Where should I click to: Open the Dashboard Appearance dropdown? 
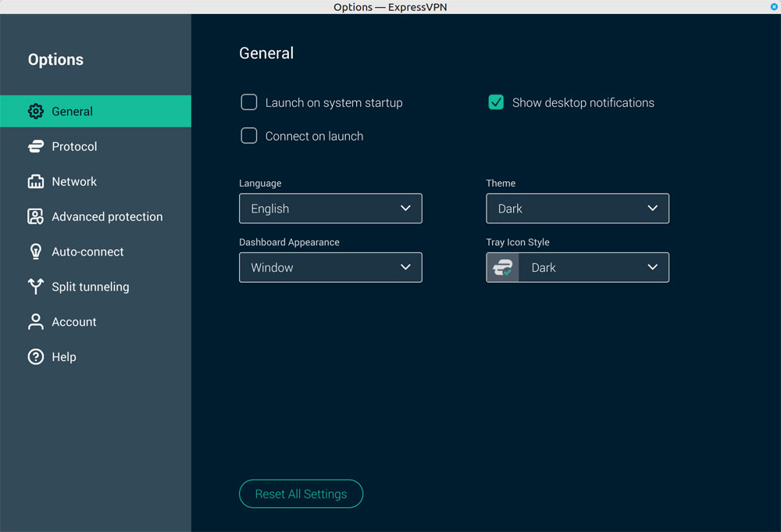click(x=330, y=267)
